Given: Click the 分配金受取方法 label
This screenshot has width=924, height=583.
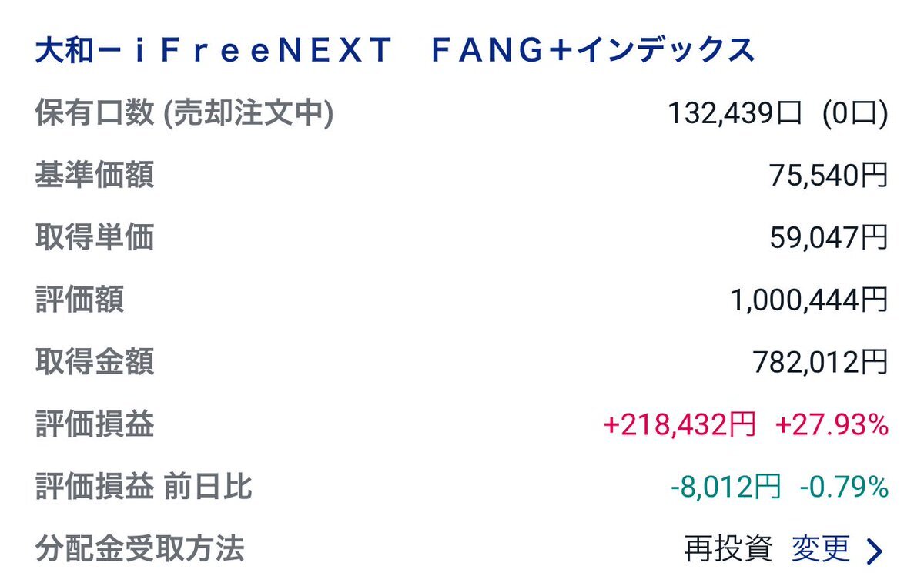Looking at the screenshot, I should point(139,549).
